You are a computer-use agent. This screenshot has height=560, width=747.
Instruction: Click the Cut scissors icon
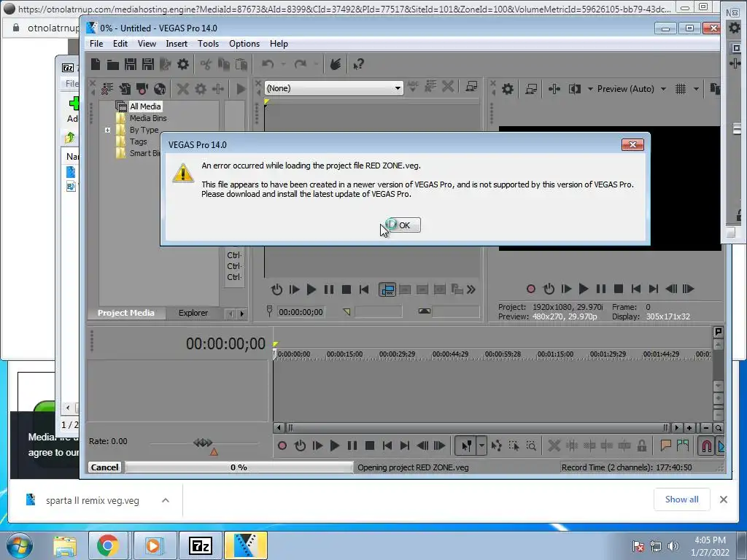206,64
